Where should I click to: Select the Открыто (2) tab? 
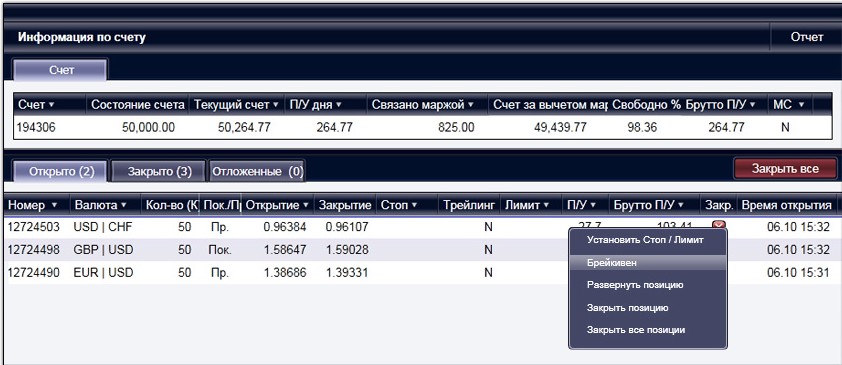[x=62, y=172]
